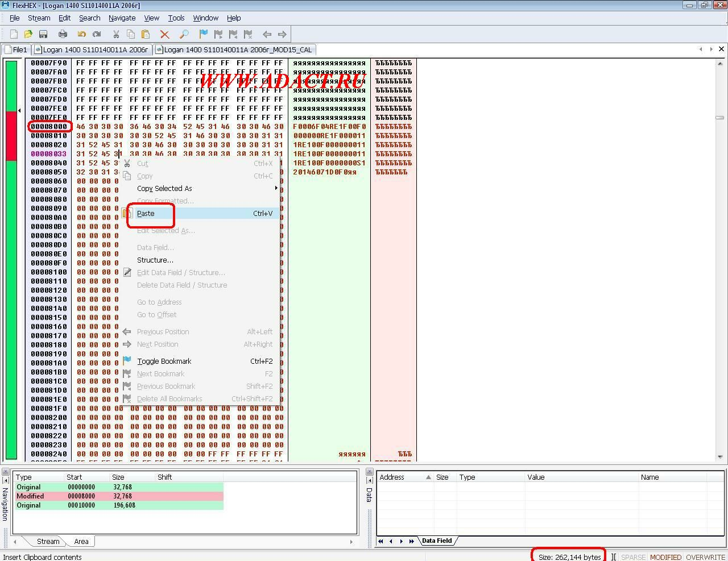Open the Edit menu
The image size is (728, 561).
[64, 18]
